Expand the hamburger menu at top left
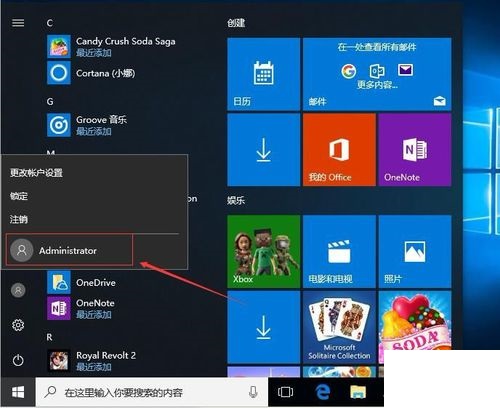The width and height of the screenshot is (500, 408). pyautogui.click(x=18, y=23)
